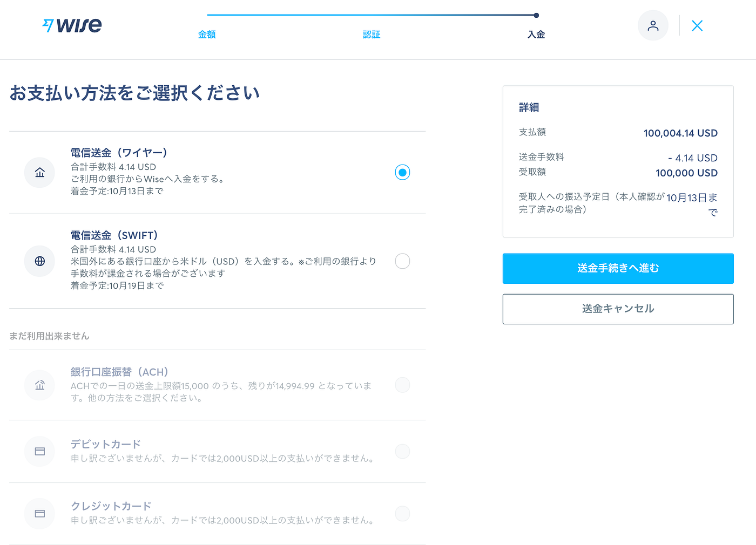The height and width of the screenshot is (545, 756).
Task: Click the 受取額 label
Action: tap(532, 172)
